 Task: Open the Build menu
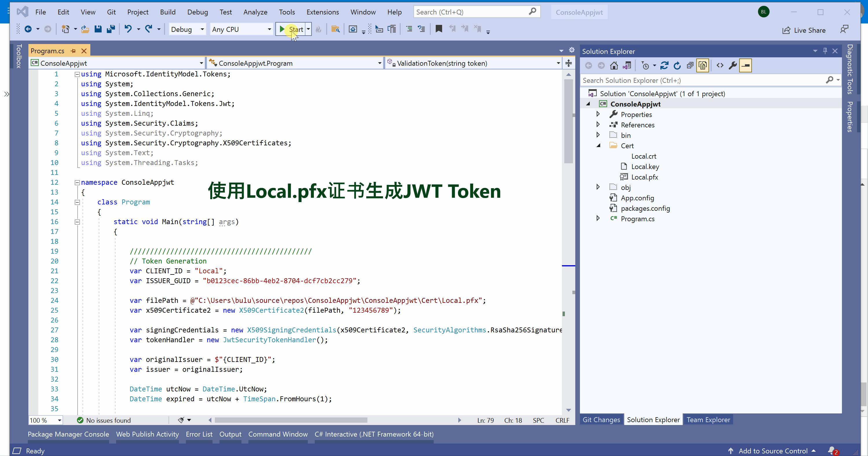tap(167, 12)
